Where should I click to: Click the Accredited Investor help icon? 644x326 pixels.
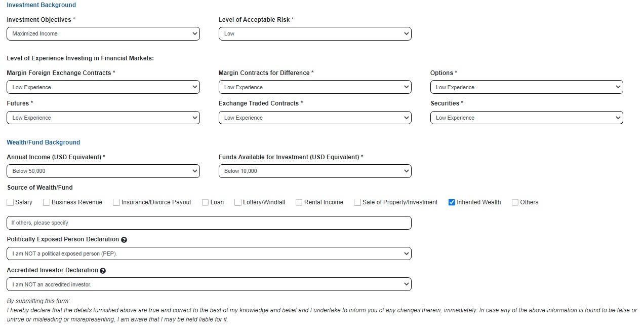tap(103, 271)
